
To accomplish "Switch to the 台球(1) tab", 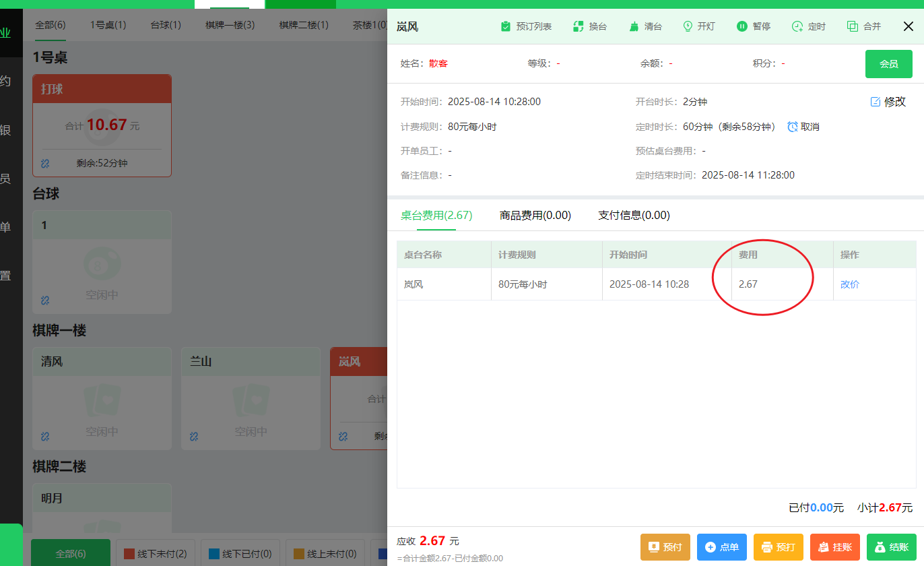I will click(x=165, y=24).
